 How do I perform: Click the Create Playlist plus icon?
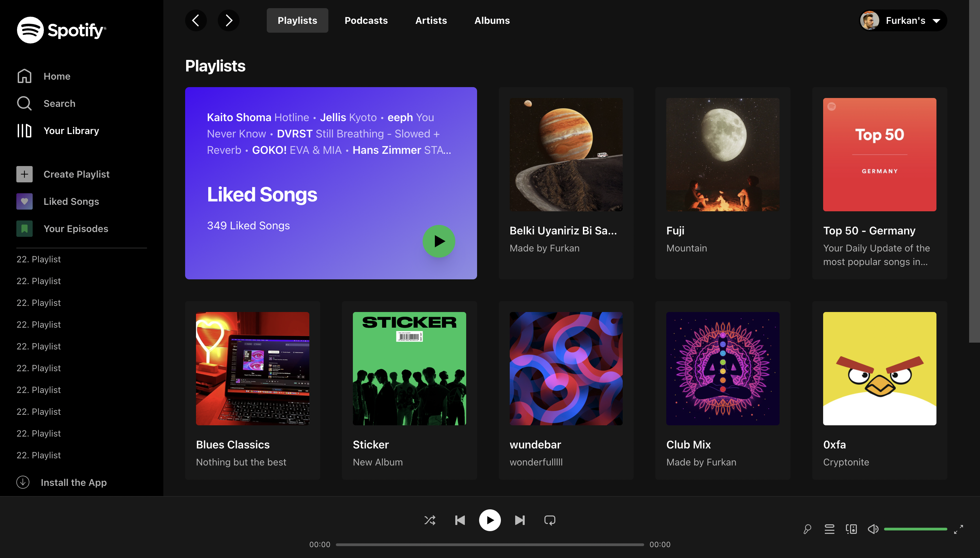24,174
